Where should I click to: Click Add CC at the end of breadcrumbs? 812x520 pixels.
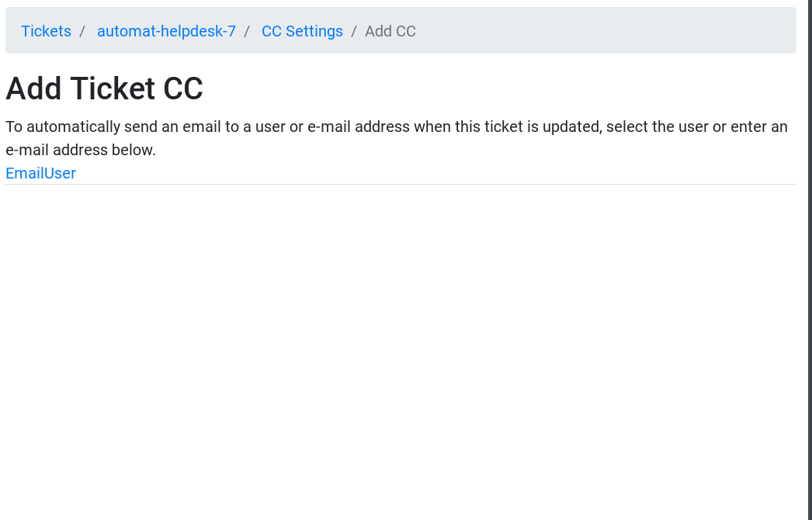click(390, 31)
